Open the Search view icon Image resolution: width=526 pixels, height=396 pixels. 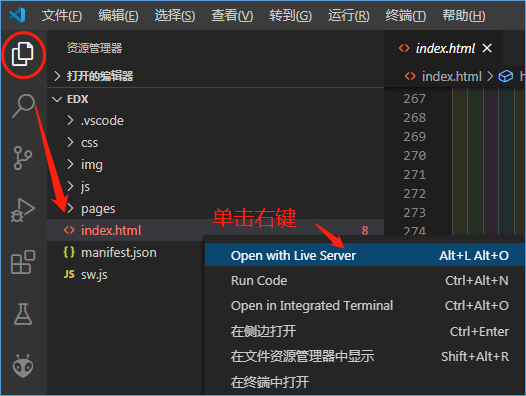tap(23, 105)
